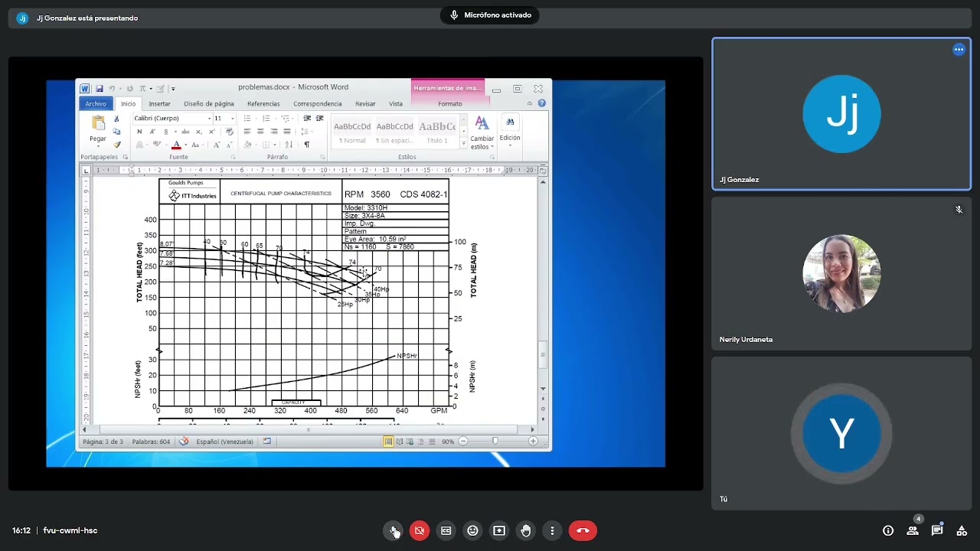Image resolution: width=980 pixels, height=551 pixels.
Task: Click the superscript x² icon
Action: click(x=212, y=132)
